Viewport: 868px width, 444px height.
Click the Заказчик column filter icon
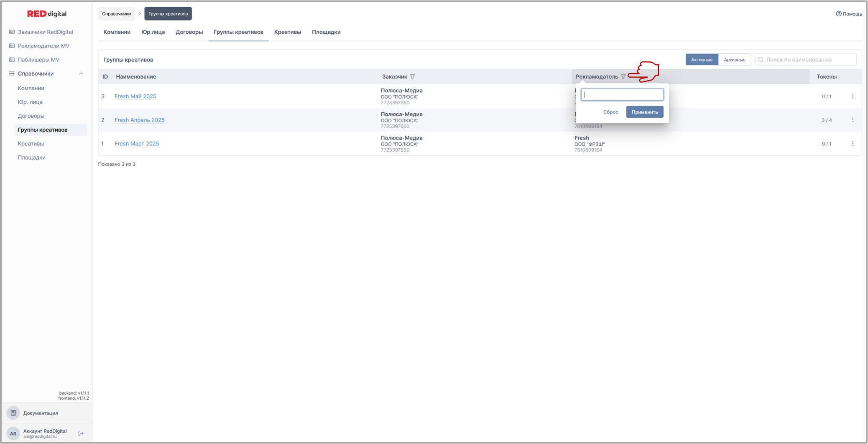pyautogui.click(x=412, y=77)
